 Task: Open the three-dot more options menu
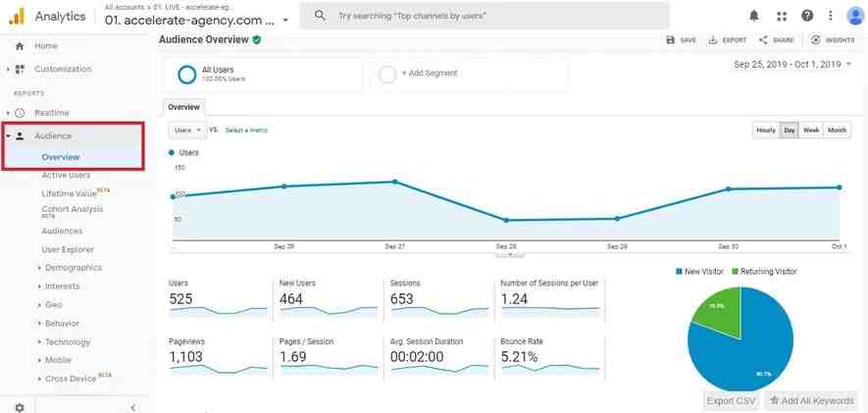coord(831,16)
